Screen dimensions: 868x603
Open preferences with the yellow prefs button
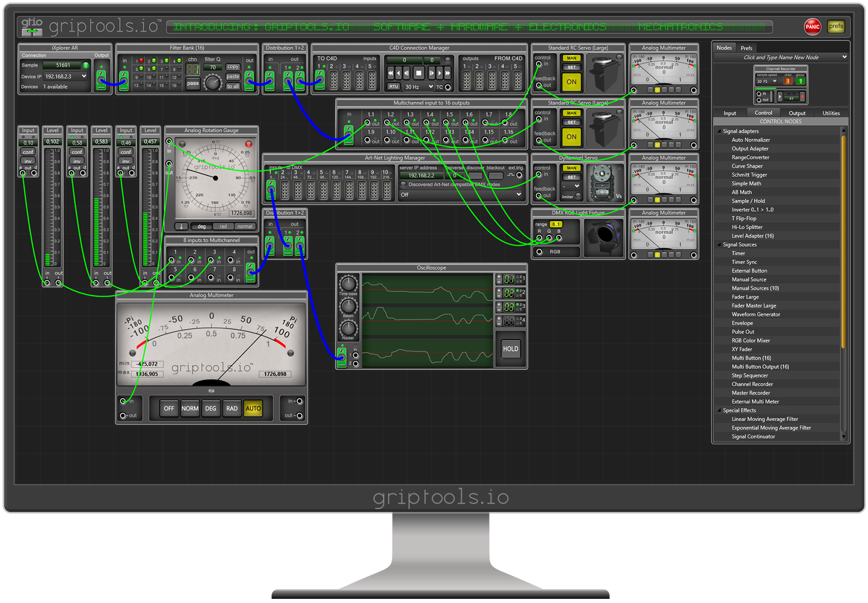[836, 26]
